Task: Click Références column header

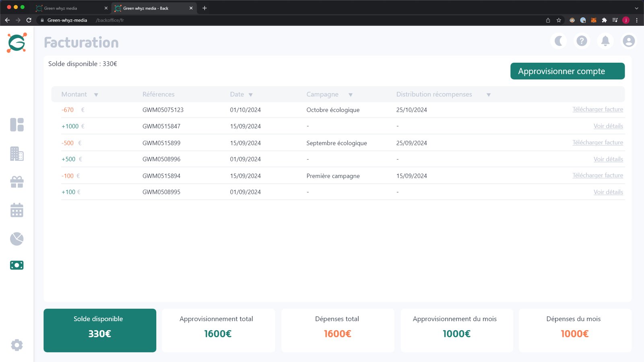Action: pos(159,95)
